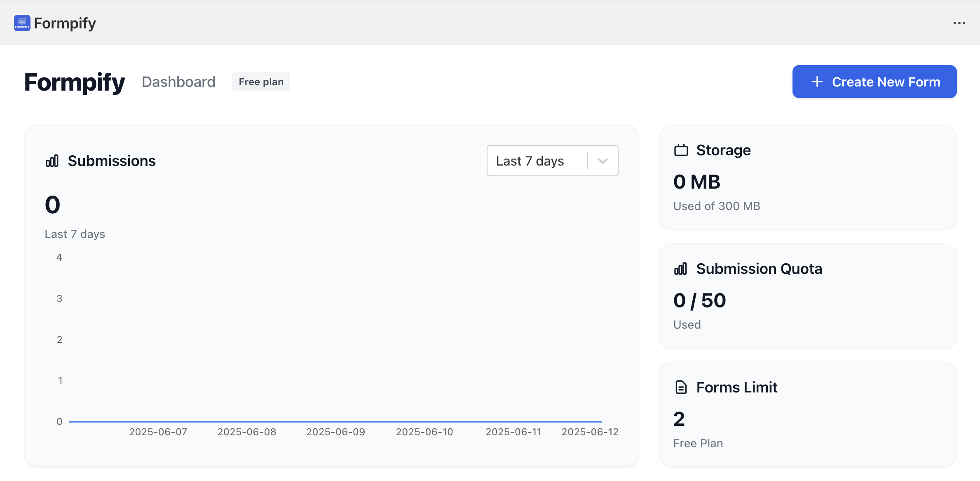
Task: Click the Storage box icon
Action: pos(681,150)
